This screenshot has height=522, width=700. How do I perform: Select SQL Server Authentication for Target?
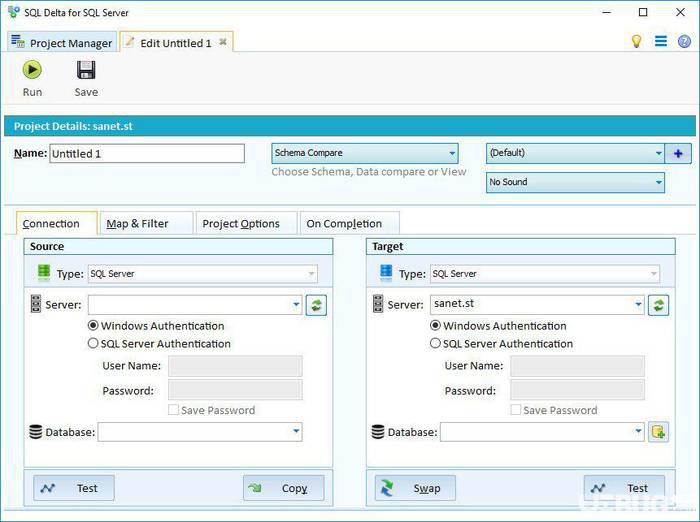(x=435, y=343)
